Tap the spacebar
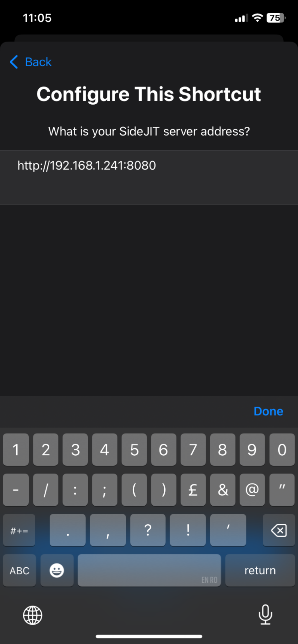 (149, 570)
